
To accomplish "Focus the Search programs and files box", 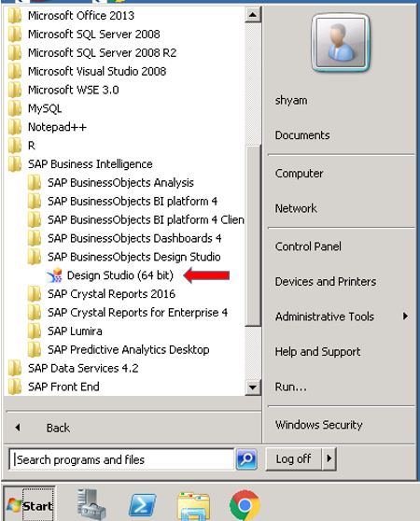I will [x=121, y=459].
